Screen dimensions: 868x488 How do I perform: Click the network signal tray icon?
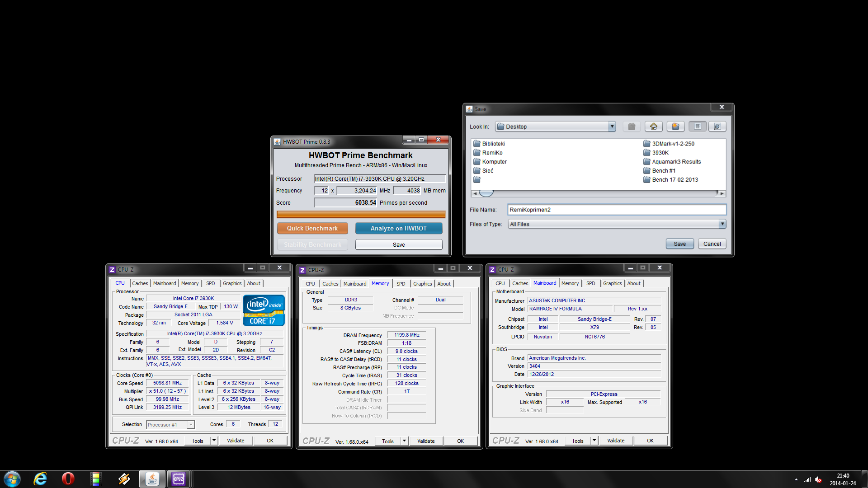(x=807, y=479)
